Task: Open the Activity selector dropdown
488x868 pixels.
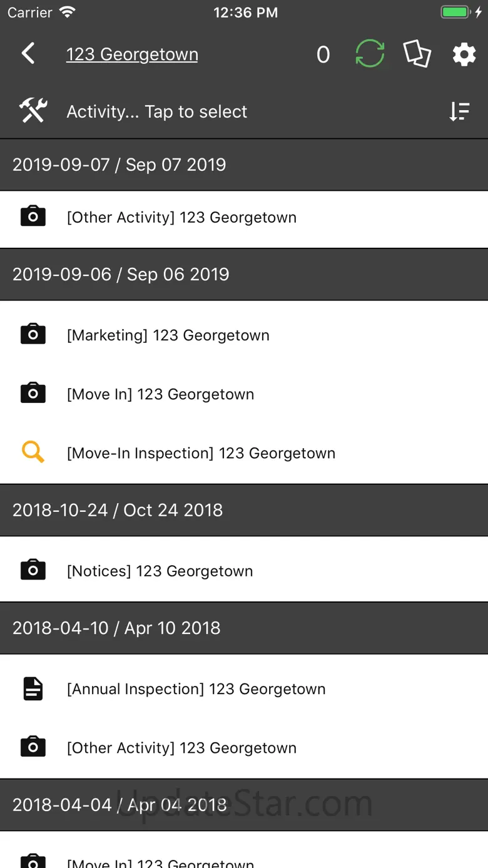Action: pyautogui.click(x=157, y=111)
